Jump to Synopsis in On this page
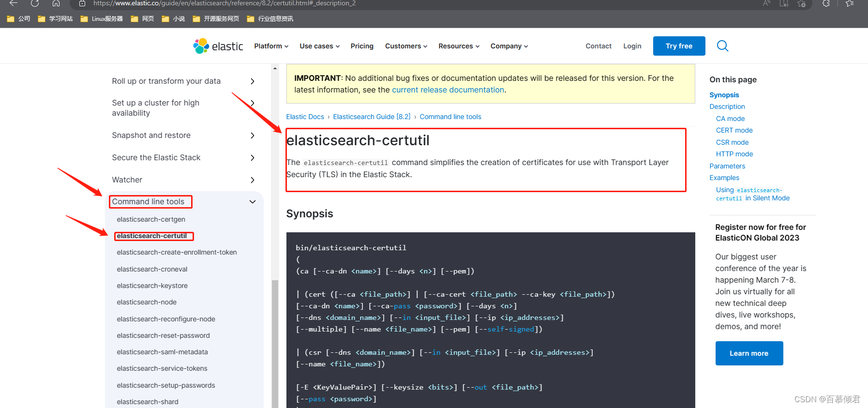 [x=724, y=95]
